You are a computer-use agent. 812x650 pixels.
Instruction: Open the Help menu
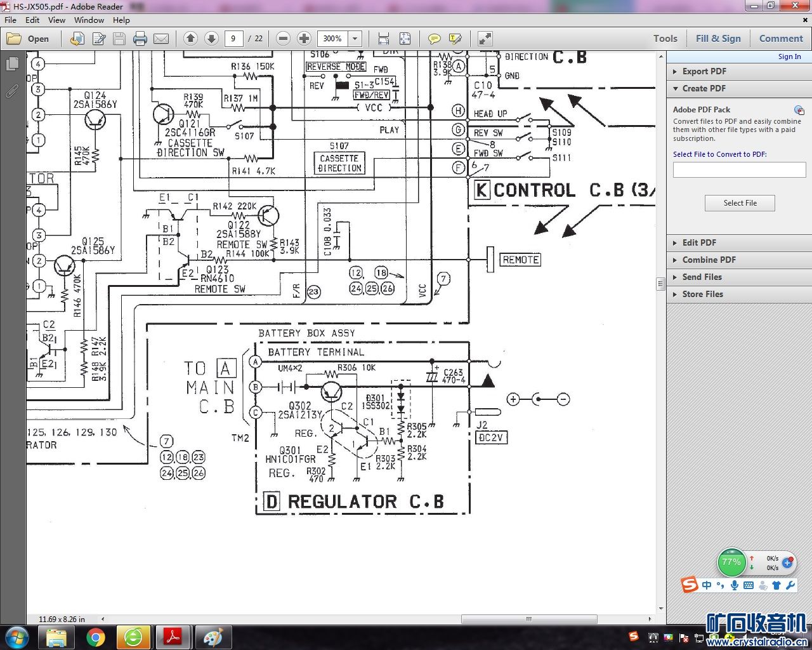(121, 20)
